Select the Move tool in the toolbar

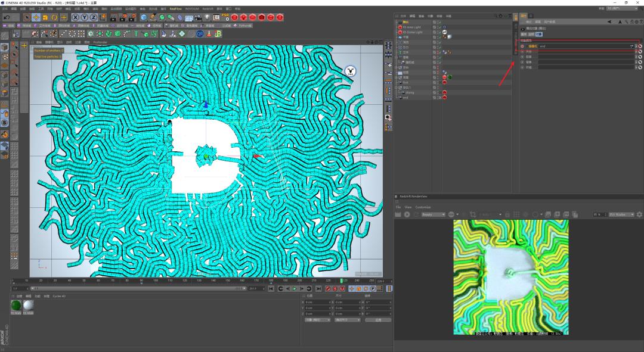(x=36, y=17)
